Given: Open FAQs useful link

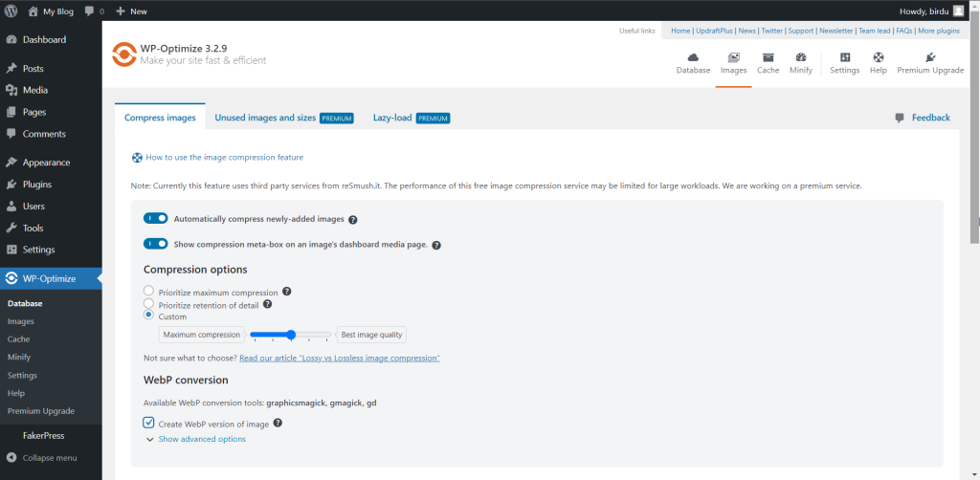Looking at the screenshot, I should point(903,31).
